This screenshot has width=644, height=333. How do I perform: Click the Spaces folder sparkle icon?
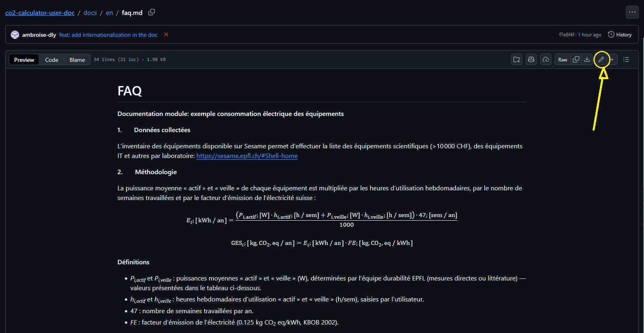(x=517, y=59)
